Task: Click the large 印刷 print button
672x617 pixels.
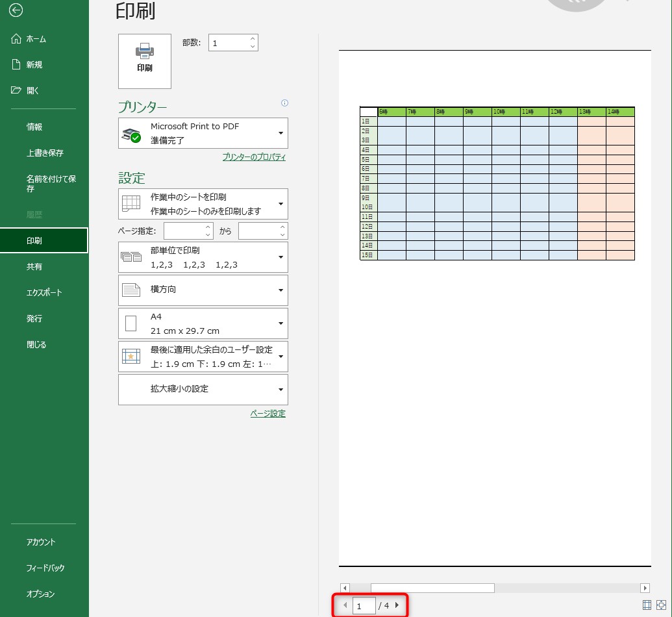Action: tap(144, 61)
